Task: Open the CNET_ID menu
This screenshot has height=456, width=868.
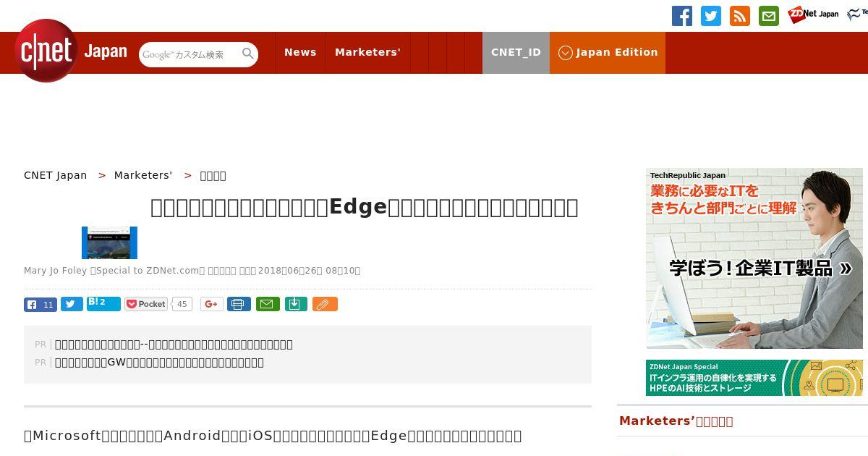Action: click(516, 52)
